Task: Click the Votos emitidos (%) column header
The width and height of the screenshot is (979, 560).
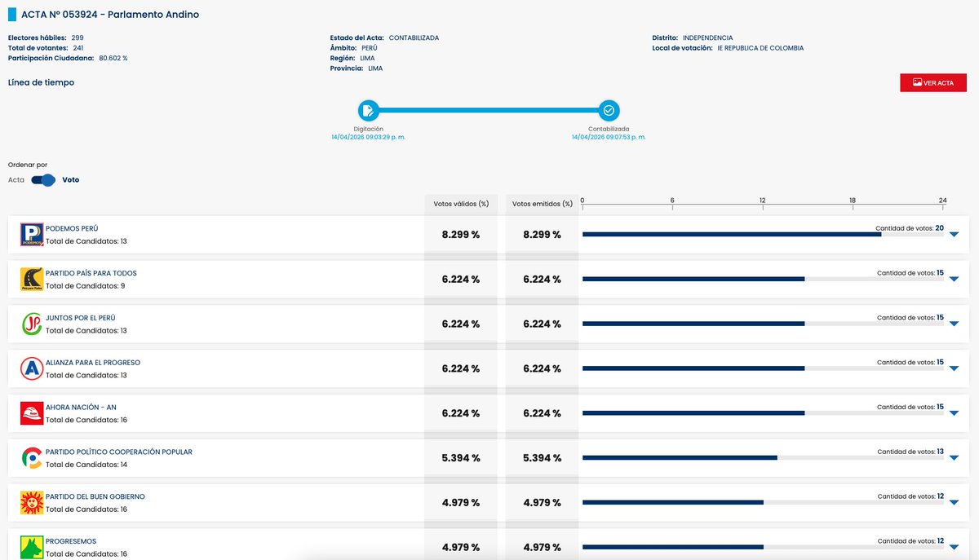Action: [543, 204]
